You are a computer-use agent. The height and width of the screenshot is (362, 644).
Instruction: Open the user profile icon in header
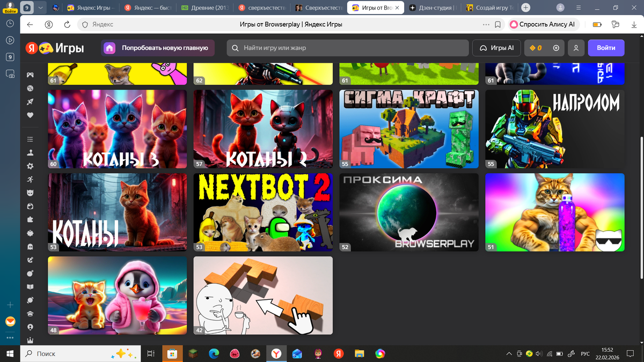(576, 48)
